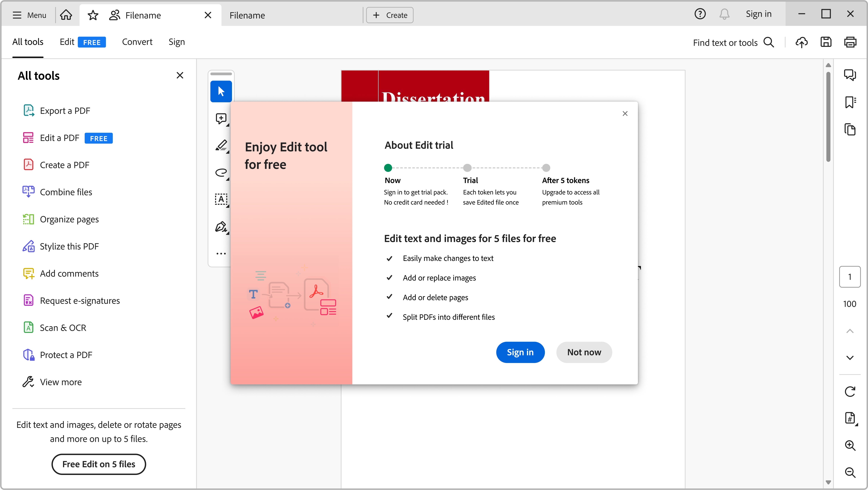868x490 pixels.
Task: Click the rotate page icon
Action: pyautogui.click(x=850, y=392)
